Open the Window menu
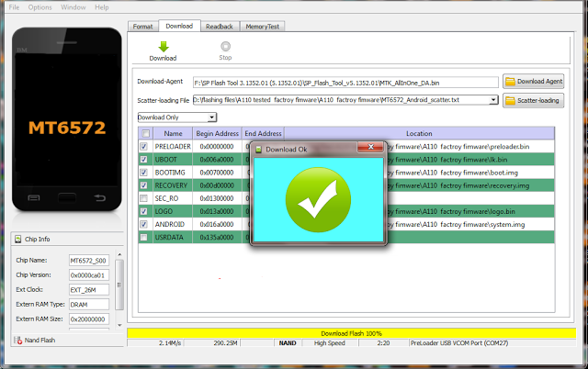588x369 pixels. coord(73,7)
